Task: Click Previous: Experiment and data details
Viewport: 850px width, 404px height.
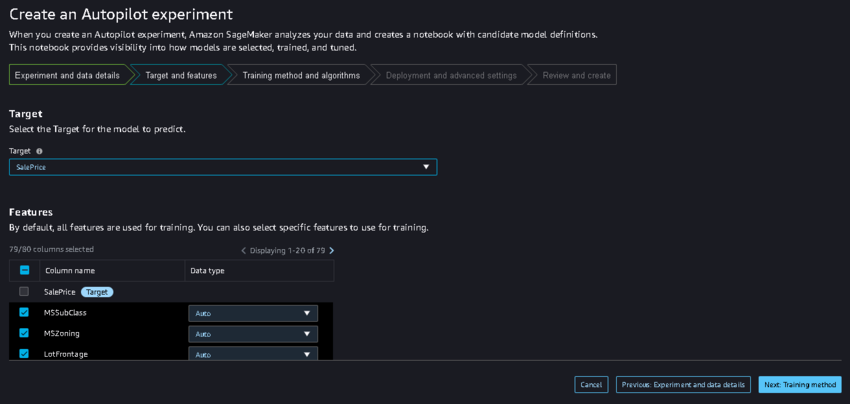Action: 683,384
